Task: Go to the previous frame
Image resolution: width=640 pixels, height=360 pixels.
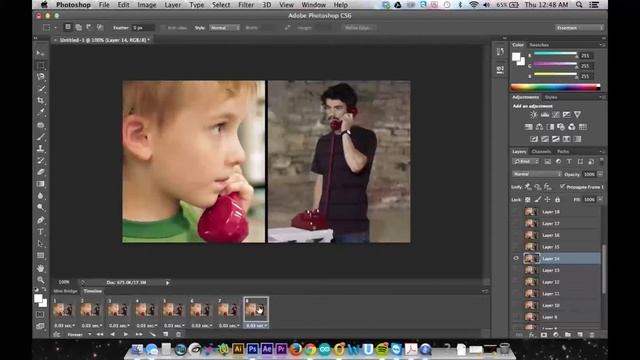Action: (x=113, y=334)
